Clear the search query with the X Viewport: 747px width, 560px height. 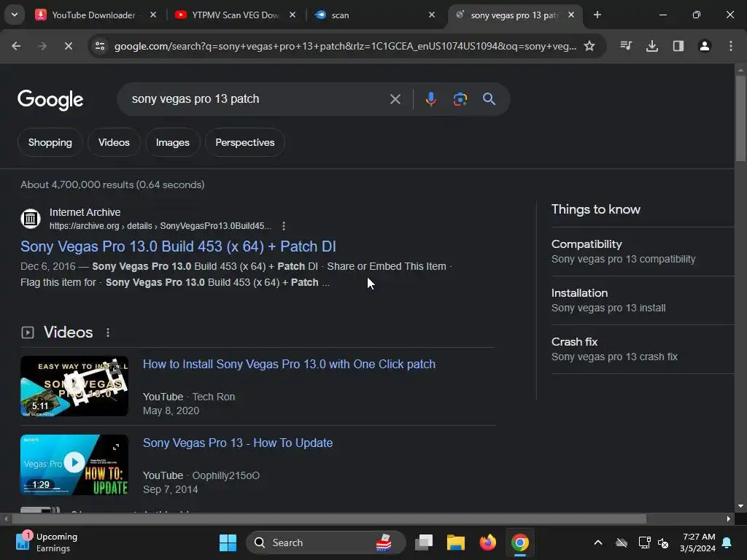[x=395, y=99]
